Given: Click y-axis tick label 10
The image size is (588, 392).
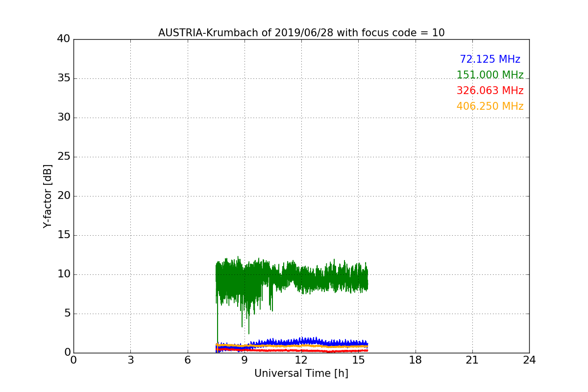Looking at the screenshot, I should coord(64,274).
